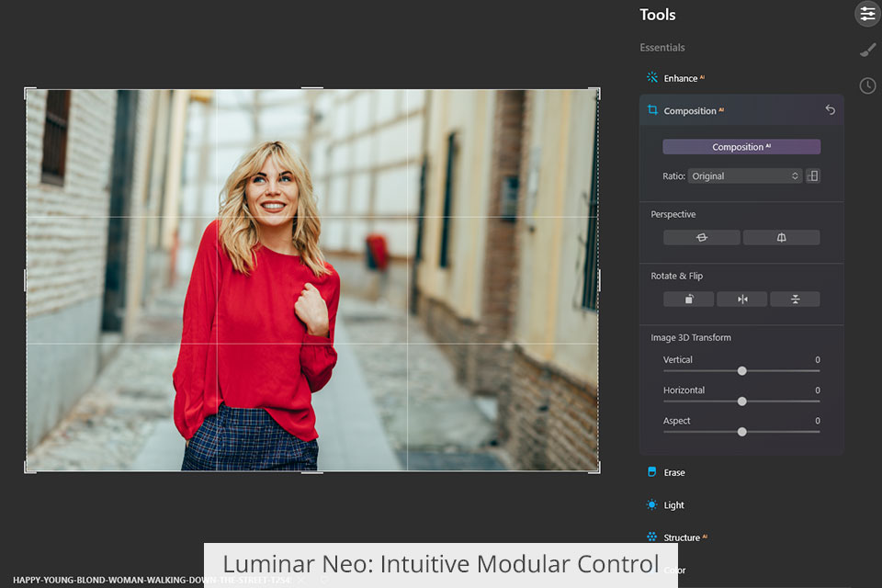Collapse the Composition AI panel header

click(741, 110)
